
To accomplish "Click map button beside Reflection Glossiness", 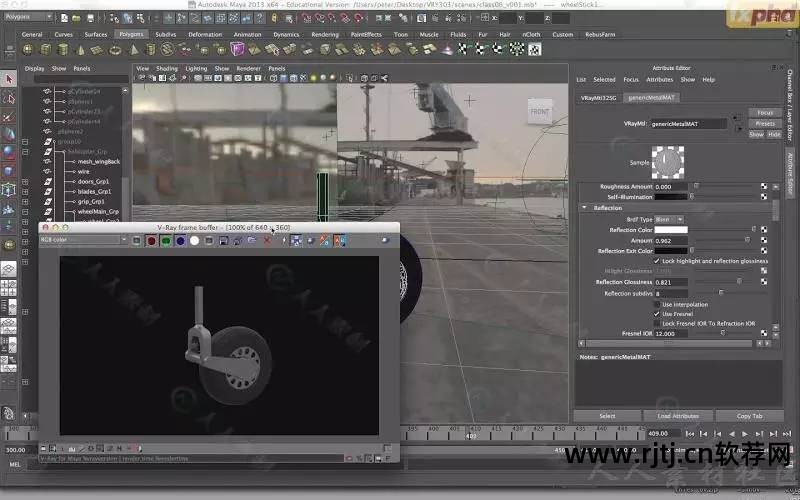I will tap(764, 282).
